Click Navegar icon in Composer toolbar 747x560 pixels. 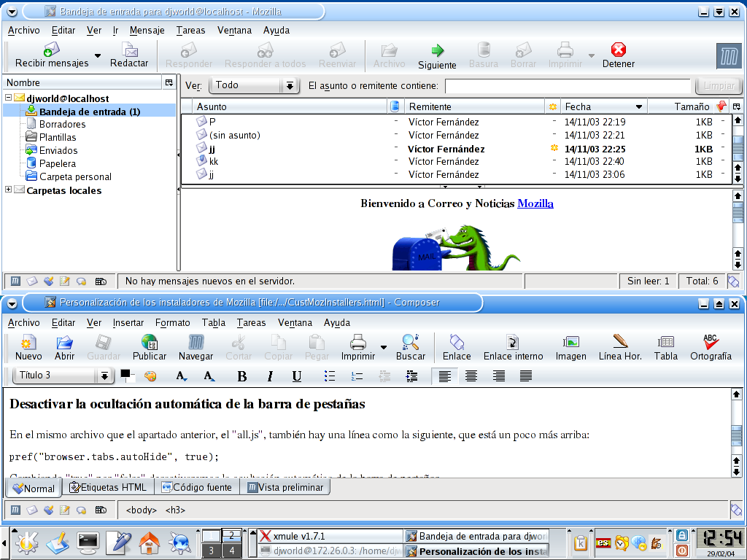pos(196,348)
